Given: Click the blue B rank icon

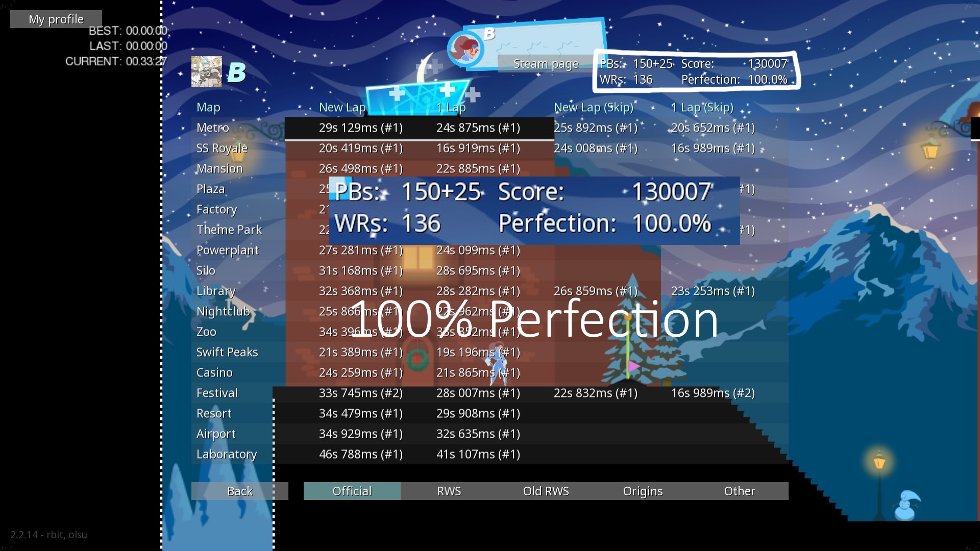Looking at the screenshot, I should [236, 72].
